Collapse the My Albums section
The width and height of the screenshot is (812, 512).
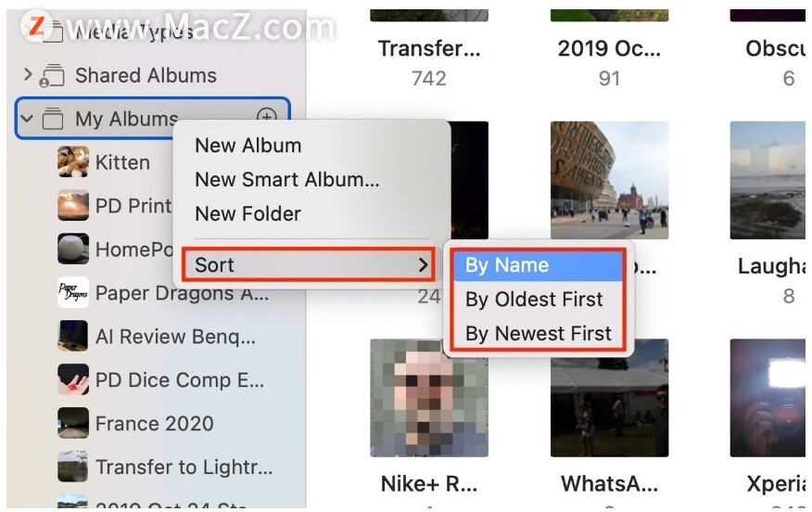point(26,119)
